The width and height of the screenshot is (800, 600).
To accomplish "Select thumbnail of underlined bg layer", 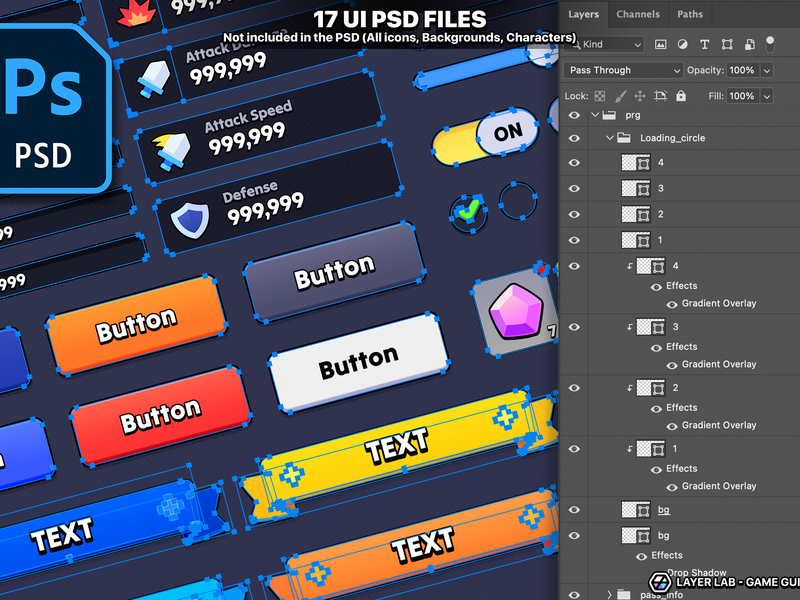I will coord(636,510).
